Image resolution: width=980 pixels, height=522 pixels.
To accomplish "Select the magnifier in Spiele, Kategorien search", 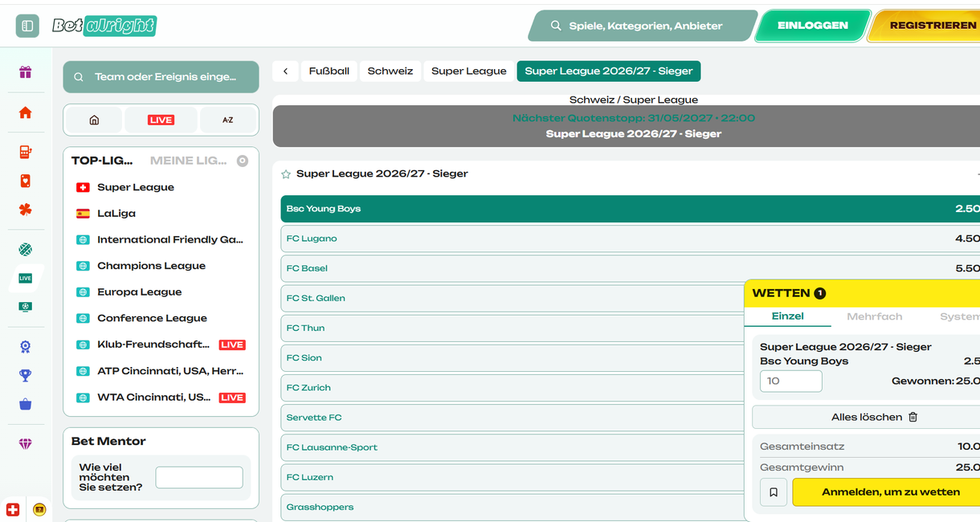I will point(556,26).
